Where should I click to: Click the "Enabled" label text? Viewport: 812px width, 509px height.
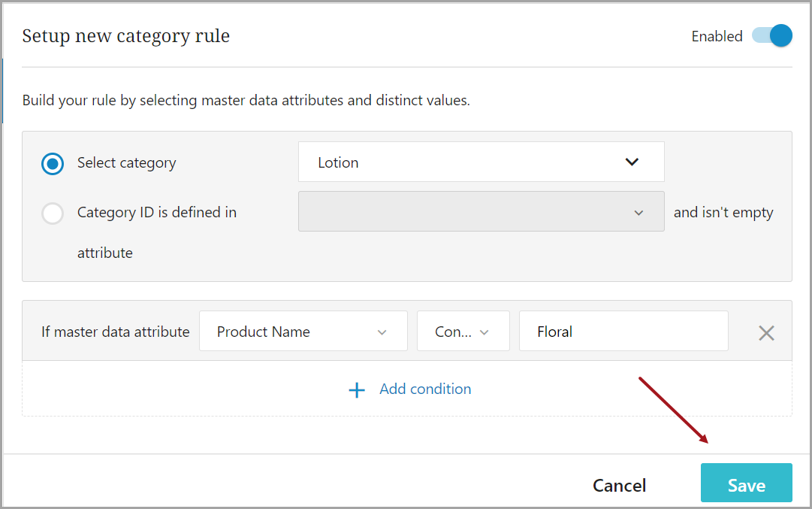pyautogui.click(x=717, y=36)
